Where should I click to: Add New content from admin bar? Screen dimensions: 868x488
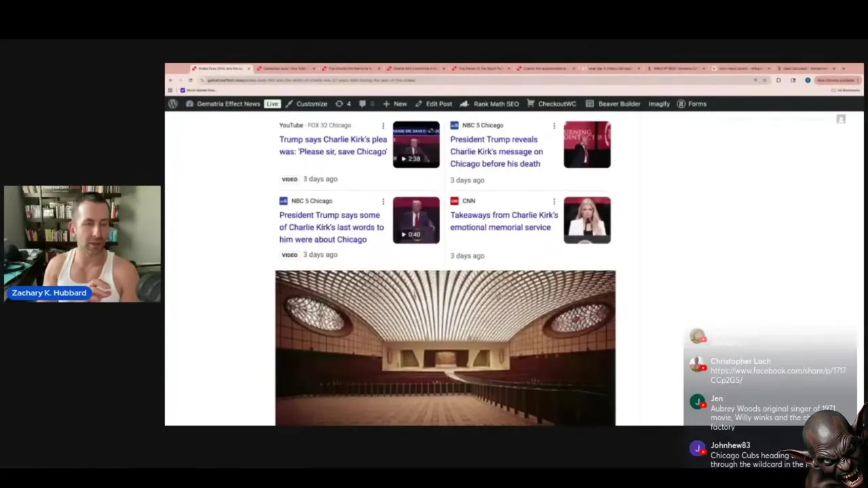395,104
